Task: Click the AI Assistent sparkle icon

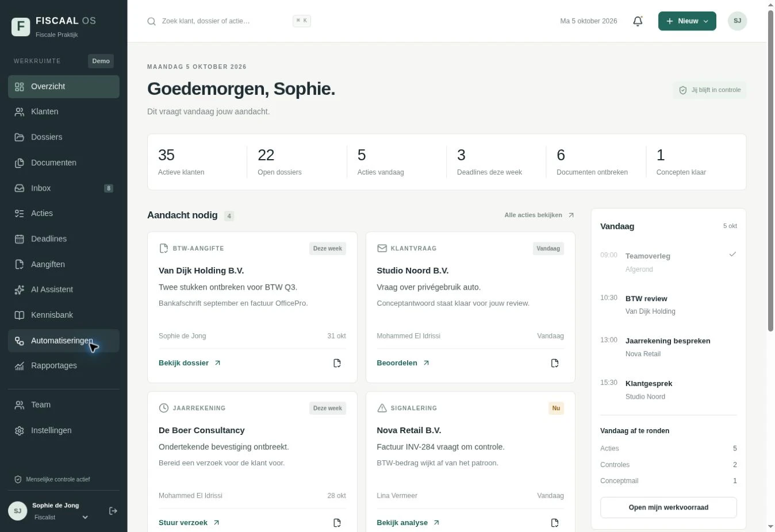Action: tap(20, 290)
